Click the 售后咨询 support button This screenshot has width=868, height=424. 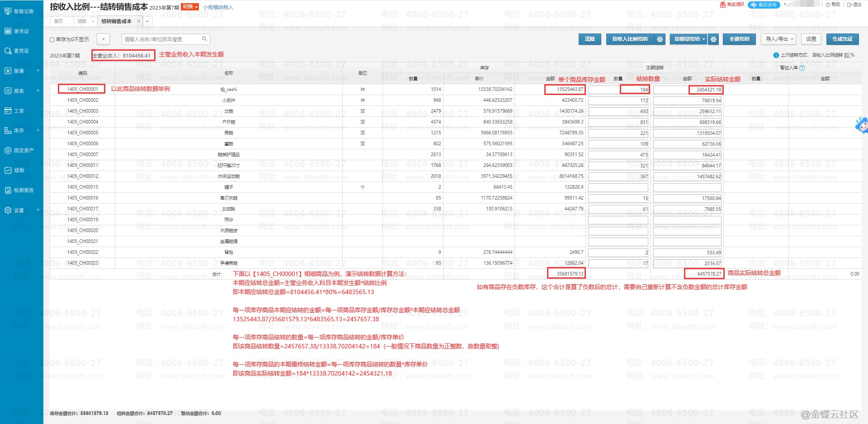click(x=764, y=5)
